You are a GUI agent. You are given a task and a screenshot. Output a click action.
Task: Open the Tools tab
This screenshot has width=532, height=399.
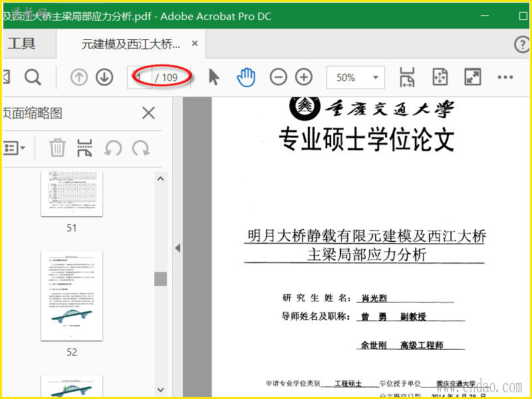pos(22,44)
